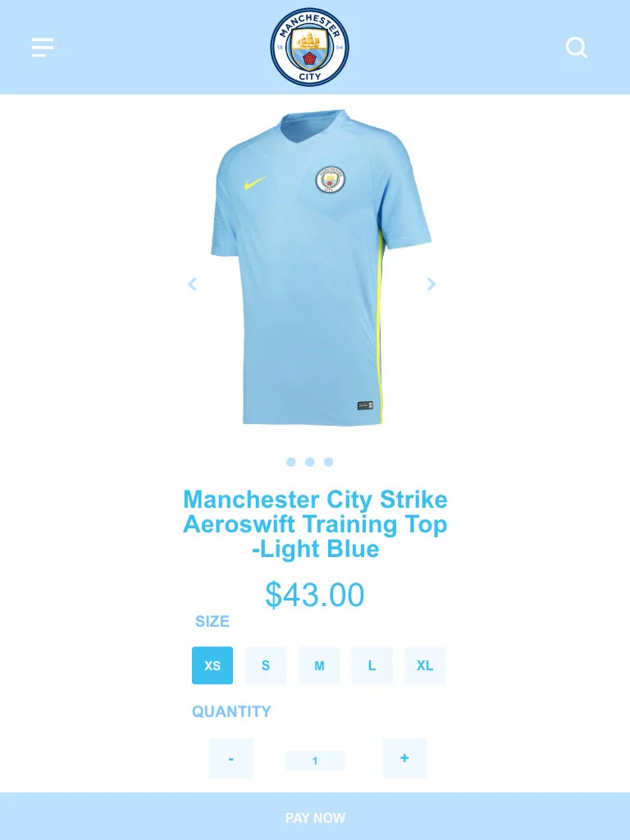Click the product title Manchester City Strike
The image size is (630, 840).
(315, 500)
